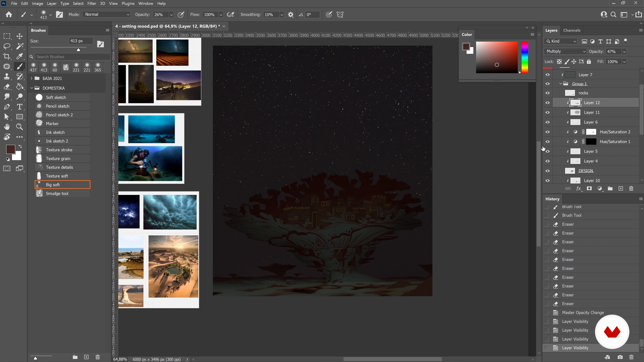Create new snapshot camera icon in History
Image resolution: width=644 pixels, height=362 pixels.
coord(620,357)
